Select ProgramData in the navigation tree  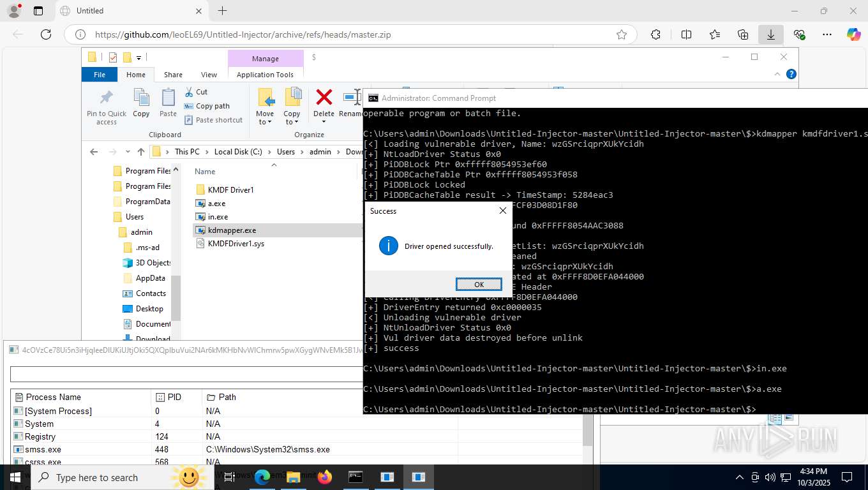point(147,202)
